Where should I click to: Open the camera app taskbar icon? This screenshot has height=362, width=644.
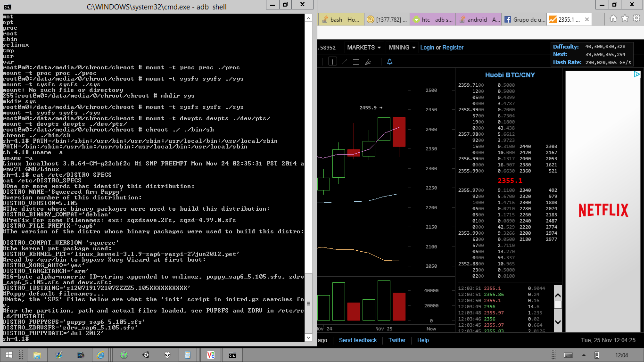tap(81, 355)
